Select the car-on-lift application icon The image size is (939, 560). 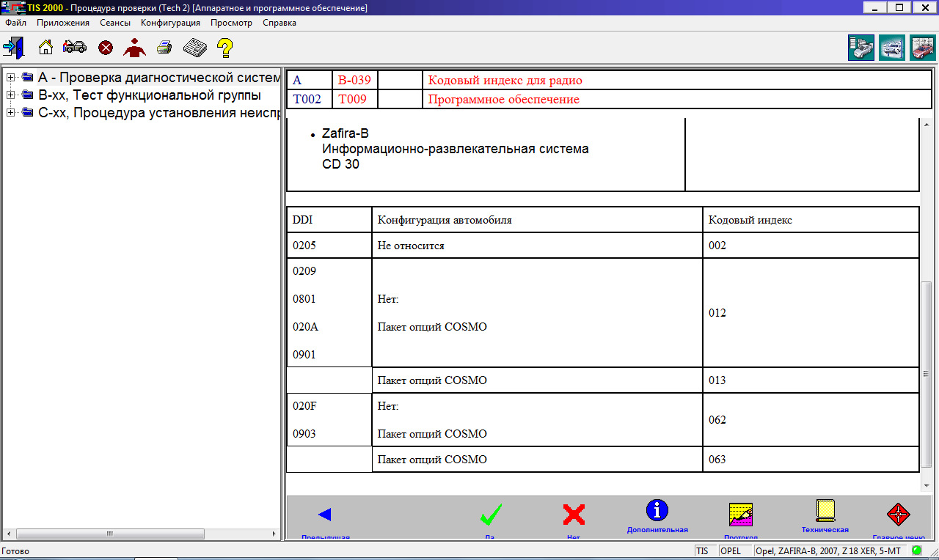tap(891, 48)
